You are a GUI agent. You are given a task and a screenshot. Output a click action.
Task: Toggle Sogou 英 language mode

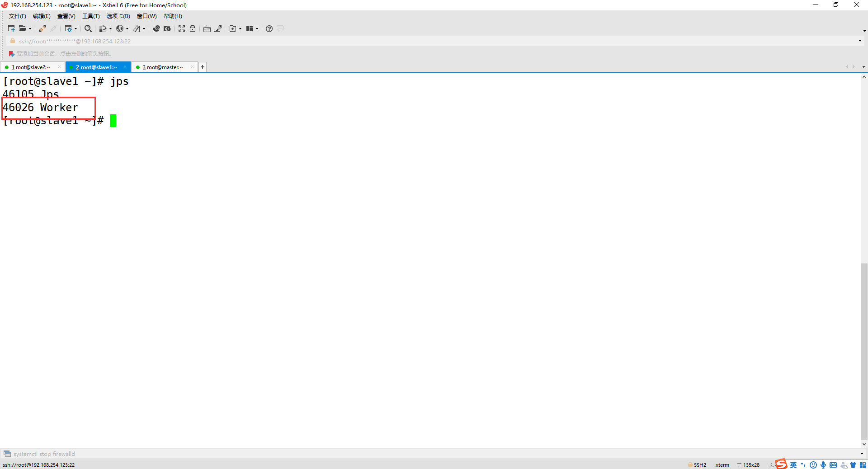point(793,465)
